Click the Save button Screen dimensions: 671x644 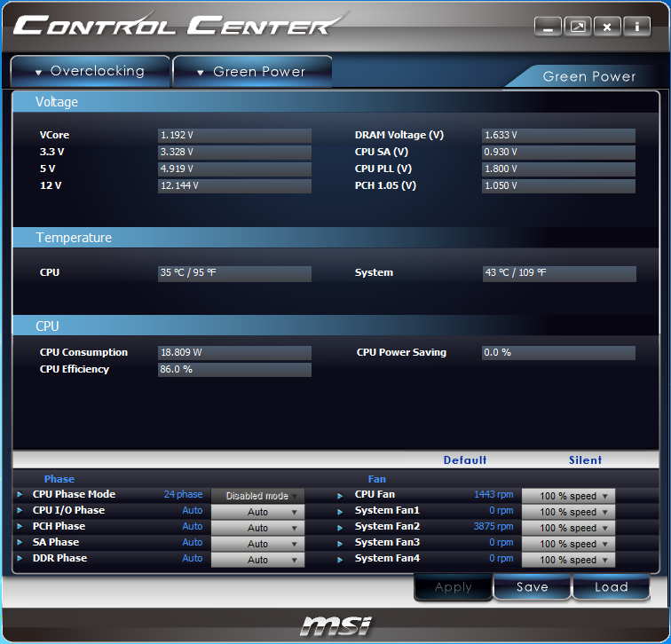(x=532, y=587)
